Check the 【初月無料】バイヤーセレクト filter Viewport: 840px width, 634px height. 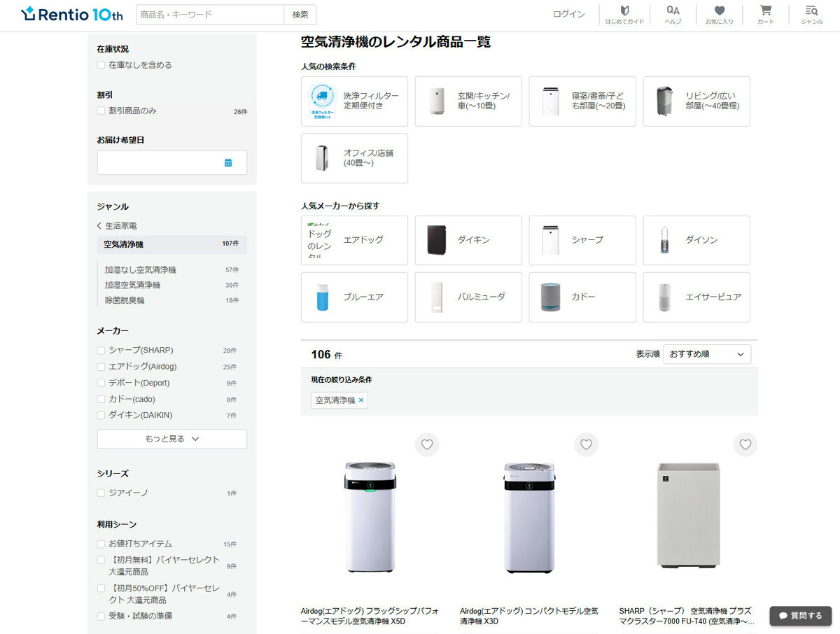101,560
